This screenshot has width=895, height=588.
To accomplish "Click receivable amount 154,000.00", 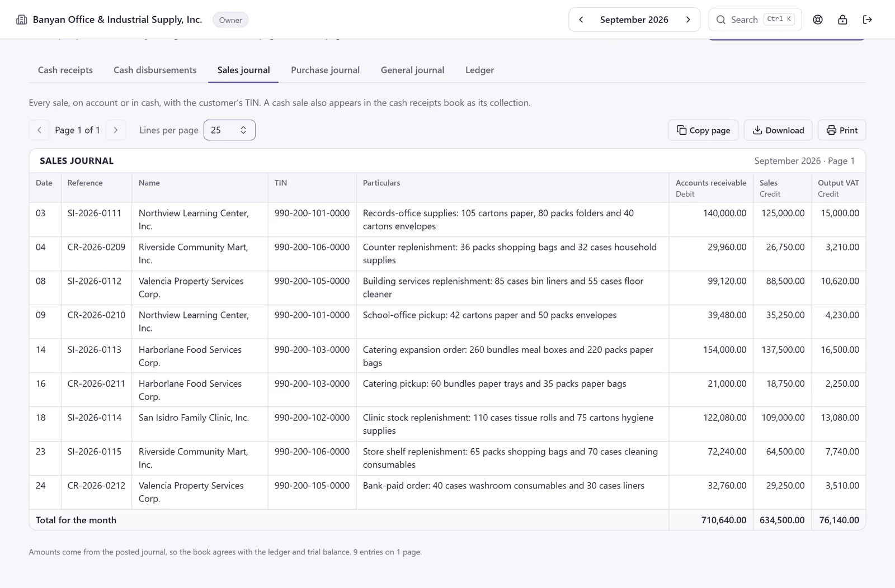I will point(724,350).
